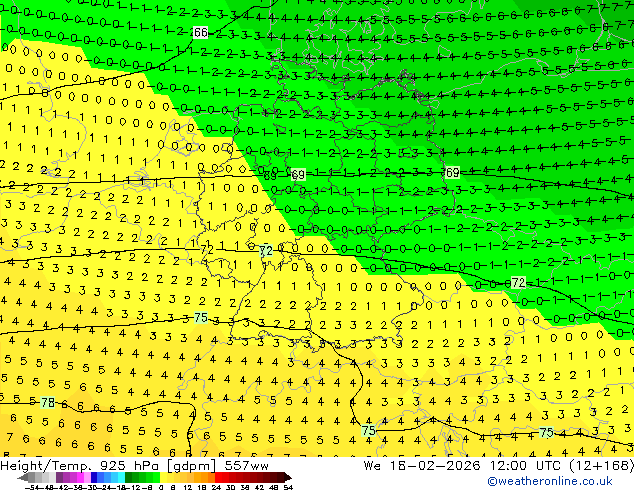This screenshot has height=490, width=634.
Task: Click the yellow swatch in the temperature scale
Action: [x=163, y=477]
